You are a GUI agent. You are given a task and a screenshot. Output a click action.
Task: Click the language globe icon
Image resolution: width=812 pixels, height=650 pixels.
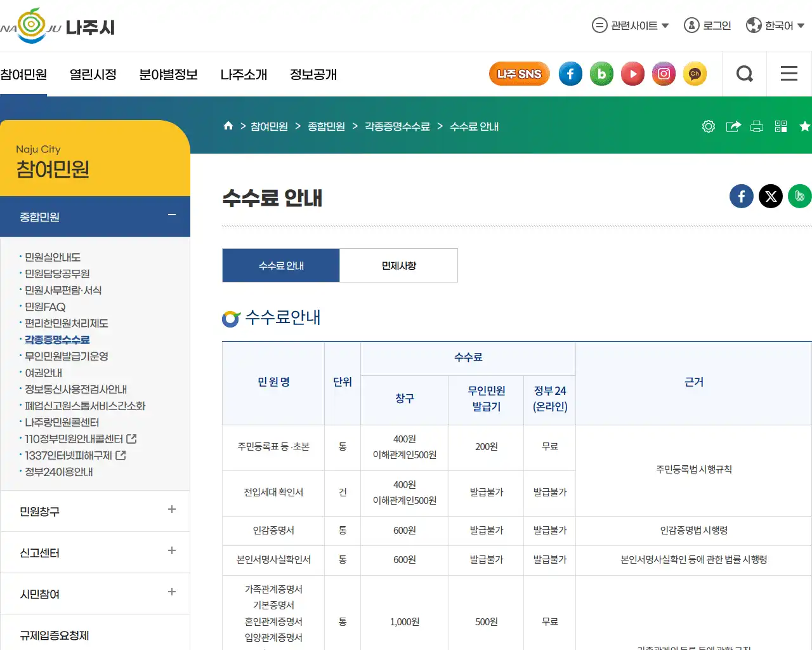pyautogui.click(x=754, y=25)
